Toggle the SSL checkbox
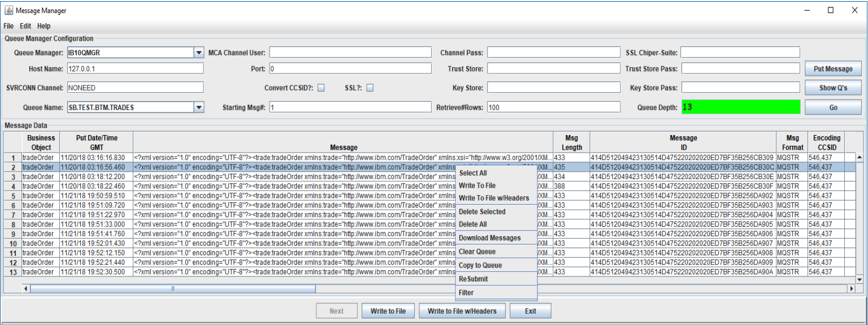 coord(371,88)
